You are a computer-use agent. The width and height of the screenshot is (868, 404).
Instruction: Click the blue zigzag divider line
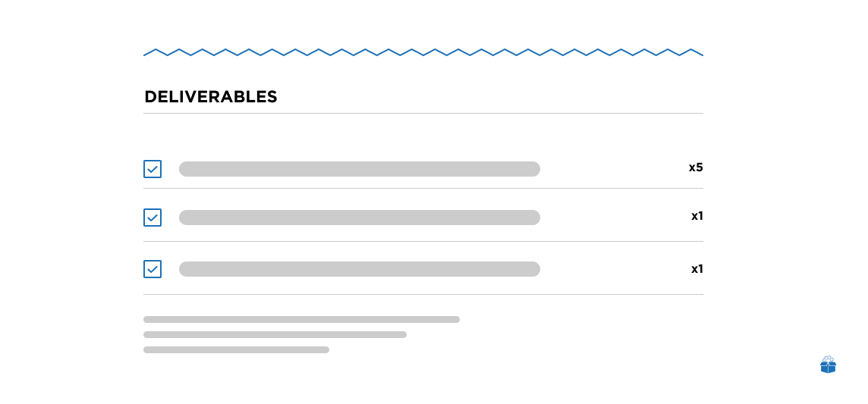[x=423, y=52]
